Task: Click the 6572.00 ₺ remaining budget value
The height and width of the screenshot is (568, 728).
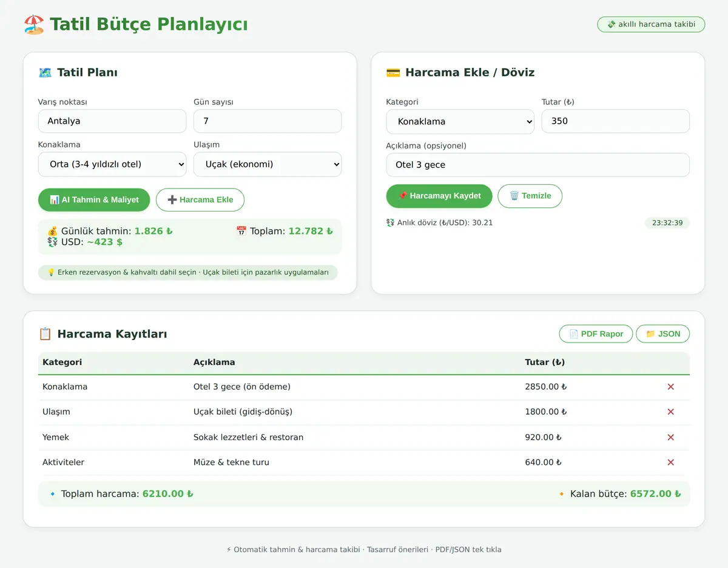Action: 656,494
